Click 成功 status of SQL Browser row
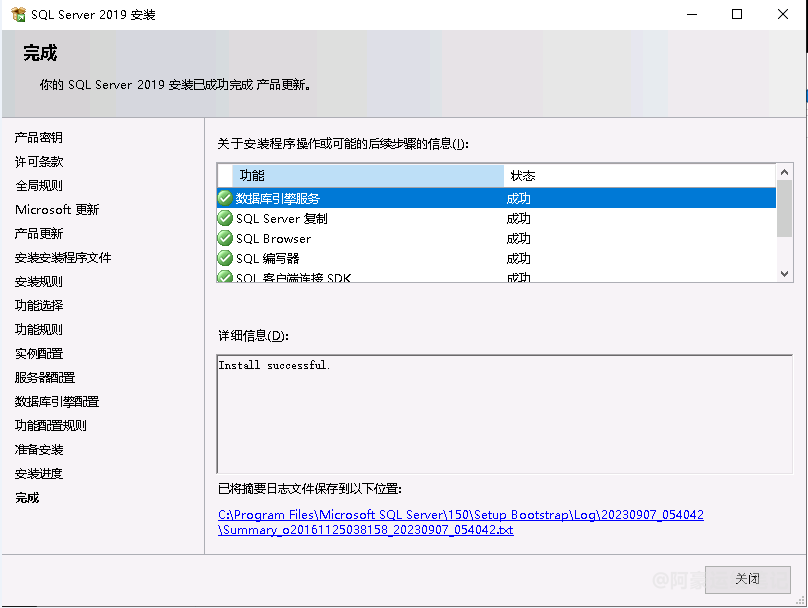This screenshot has height=608, width=808. pos(518,239)
